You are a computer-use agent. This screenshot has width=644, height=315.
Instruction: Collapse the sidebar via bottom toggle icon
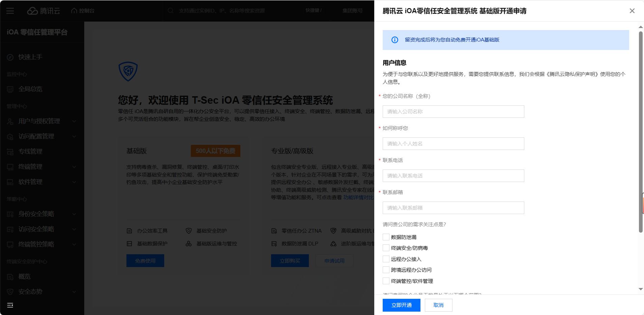(x=10, y=305)
